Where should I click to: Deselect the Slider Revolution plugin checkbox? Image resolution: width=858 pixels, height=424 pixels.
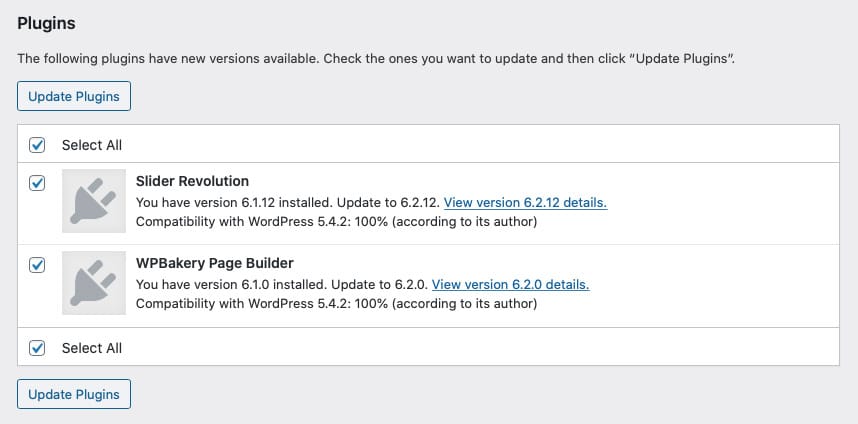37,183
